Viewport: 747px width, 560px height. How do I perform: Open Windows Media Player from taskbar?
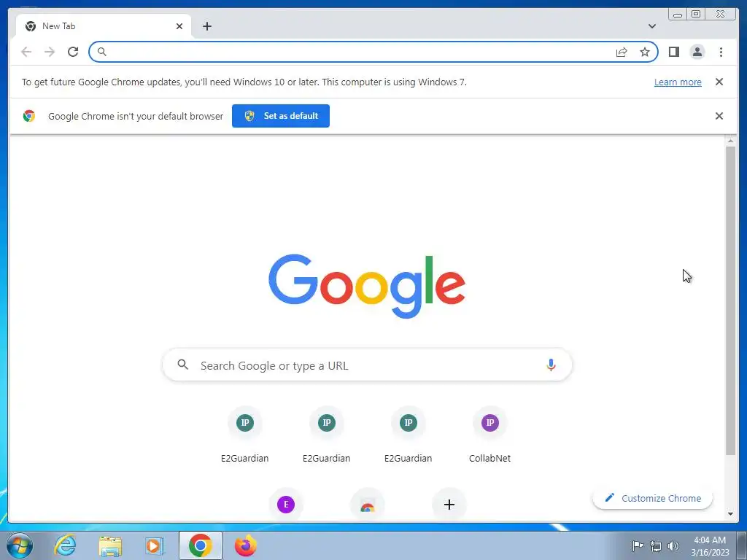point(155,545)
